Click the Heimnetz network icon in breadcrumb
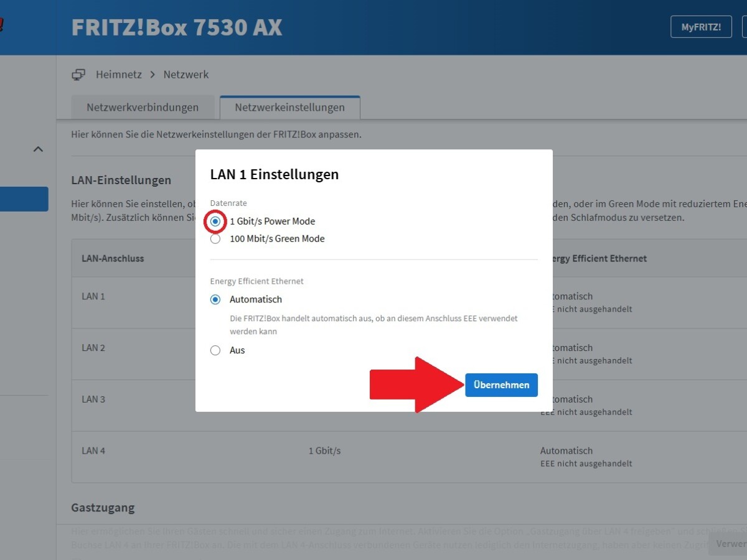Image resolution: width=747 pixels, height=560 pixels. [x=78, y=75]
